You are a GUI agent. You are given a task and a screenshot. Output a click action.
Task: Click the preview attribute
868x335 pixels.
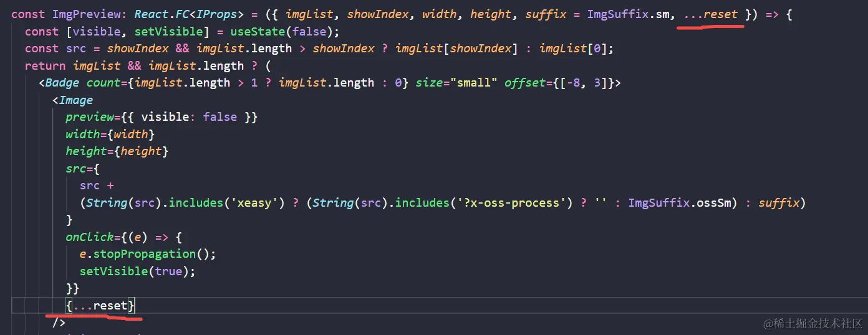(89, 117)
